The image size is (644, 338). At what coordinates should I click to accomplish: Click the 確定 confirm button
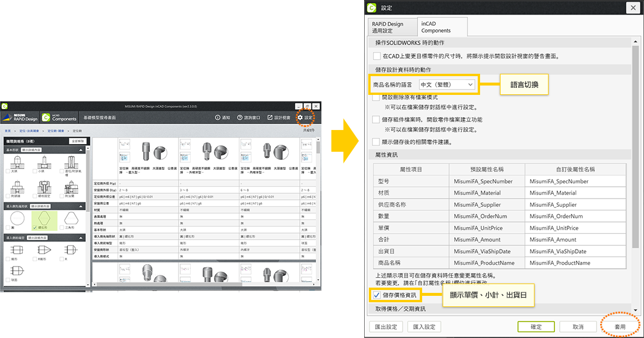pos(535,327)
